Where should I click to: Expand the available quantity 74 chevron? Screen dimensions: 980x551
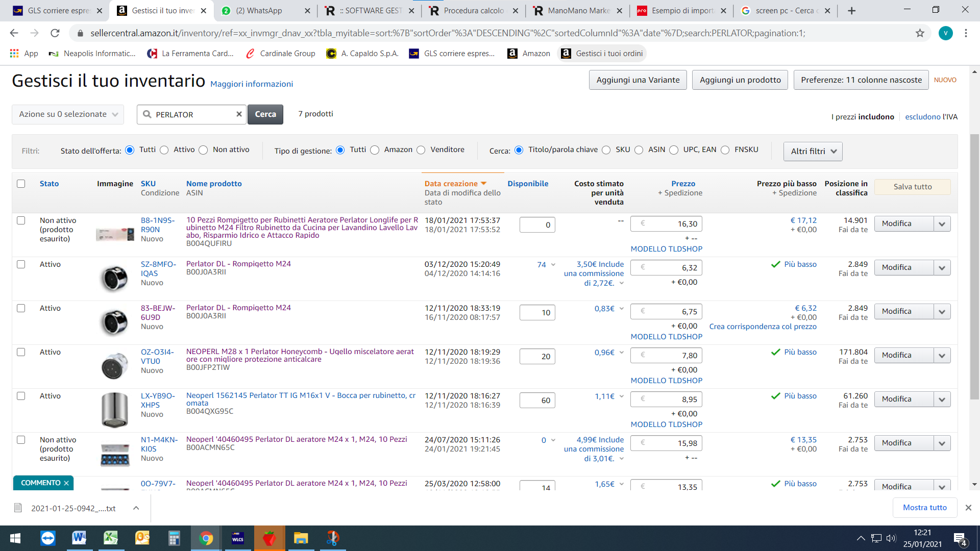coord(553,265)
